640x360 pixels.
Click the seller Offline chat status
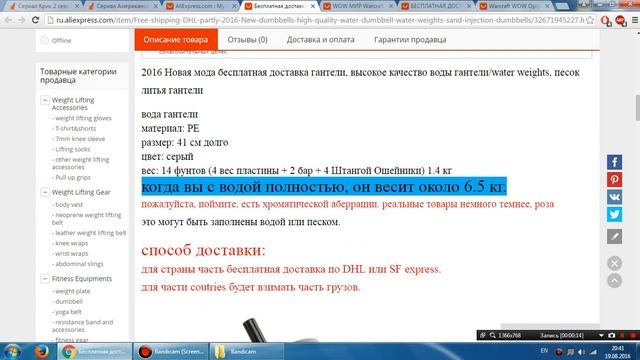click(61, 40)
